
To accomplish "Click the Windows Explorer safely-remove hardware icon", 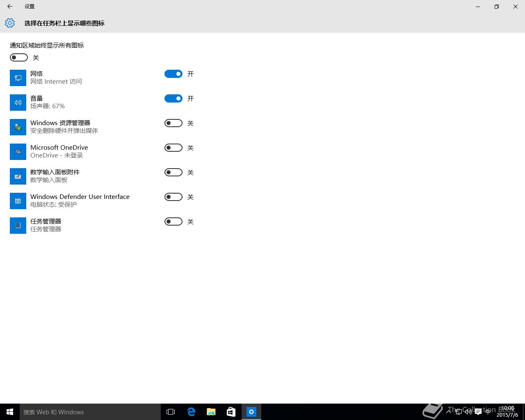I will [x=18, y=127].
